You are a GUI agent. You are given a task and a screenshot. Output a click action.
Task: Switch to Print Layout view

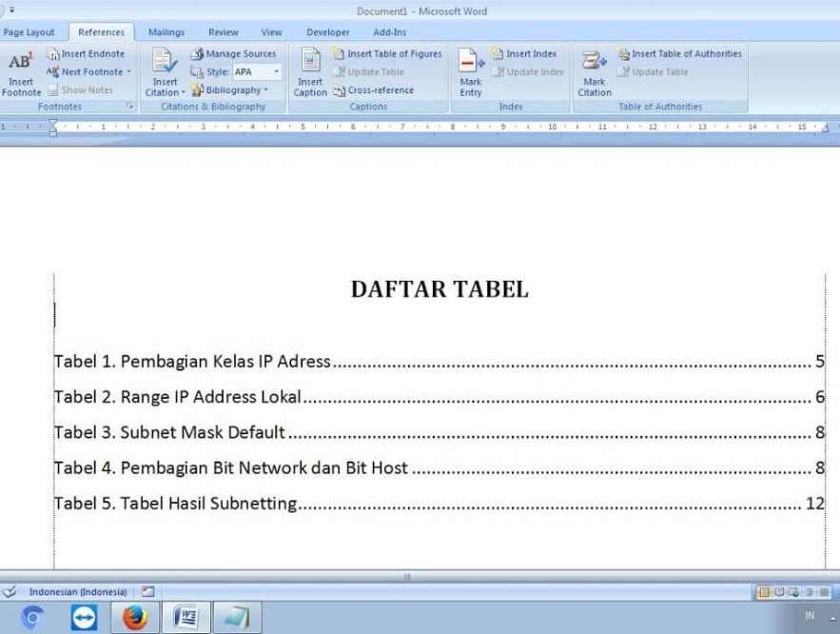point(764,592)
